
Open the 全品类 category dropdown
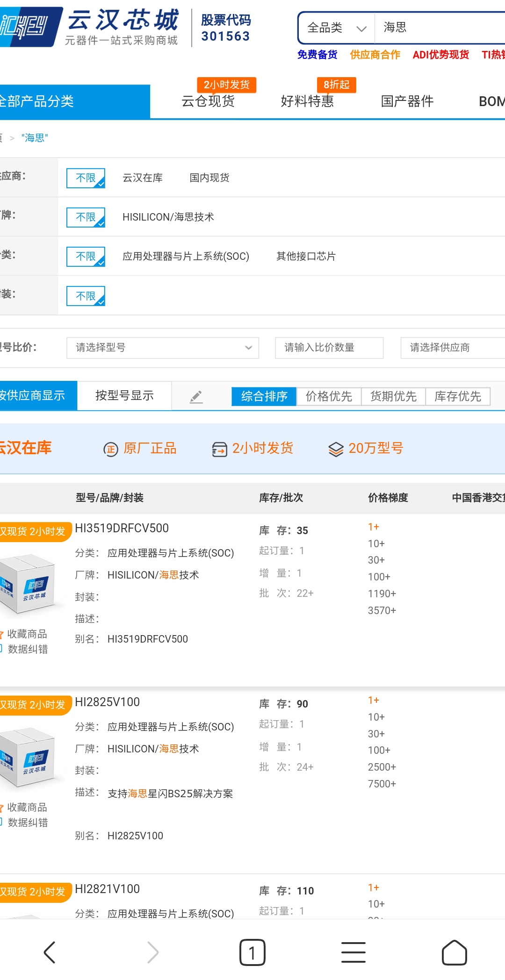pos(337,28)
